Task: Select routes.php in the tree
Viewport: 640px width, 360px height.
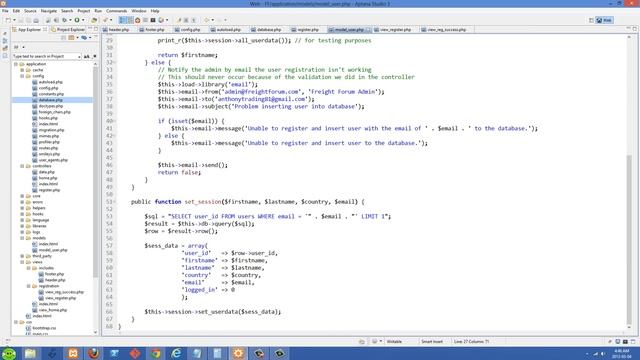Action: [49, 148]
